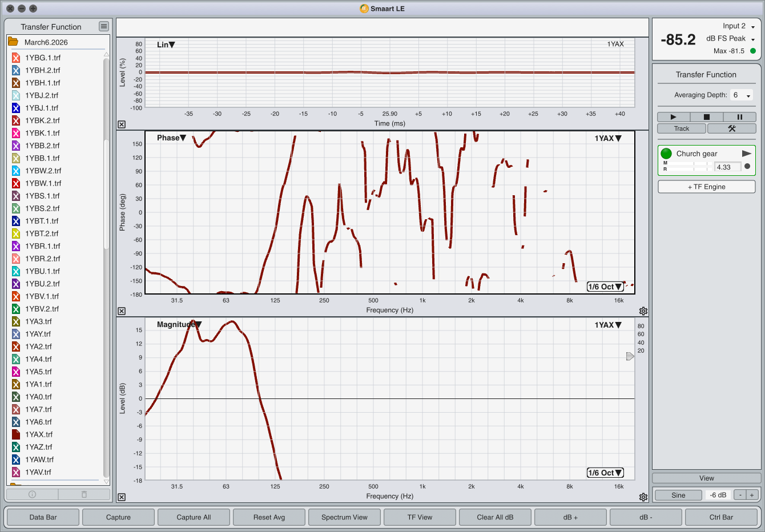Click the 1YBG.1.trf trace icon
Viewport: 765px width, 532px height.
(16, 58)
